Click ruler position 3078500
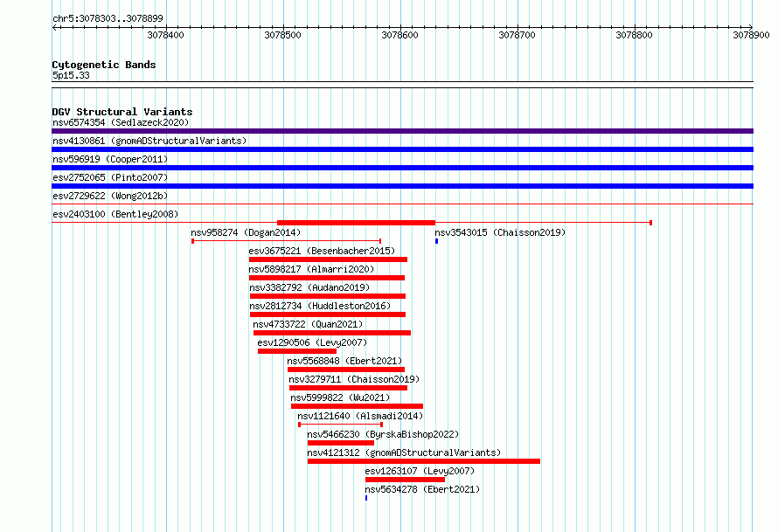 pos(283,35)
